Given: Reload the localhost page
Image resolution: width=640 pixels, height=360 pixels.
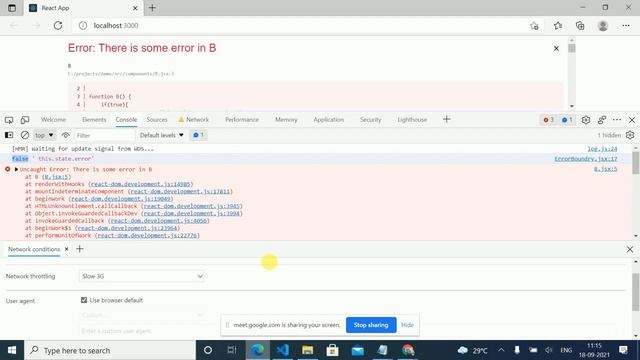Looking at the screenshot, I should 58,25.
